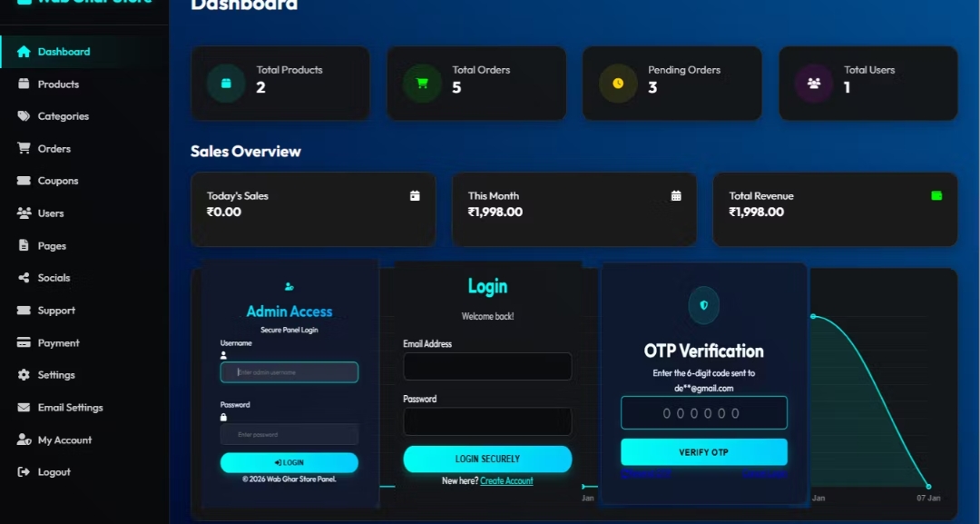Click the Admin Access LOGIN button
This screenshot has height=524, width=980.
[289, 463]
